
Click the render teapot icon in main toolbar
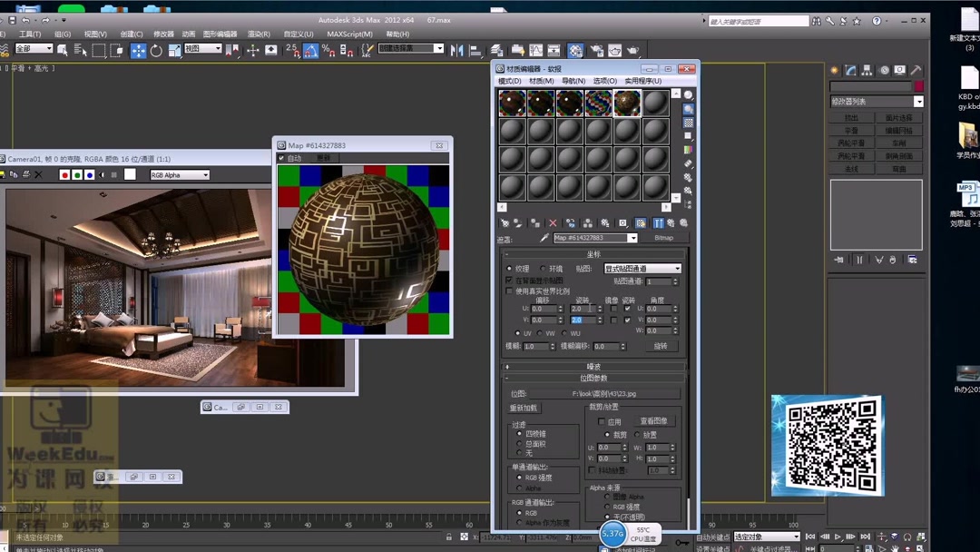point(632,51)
